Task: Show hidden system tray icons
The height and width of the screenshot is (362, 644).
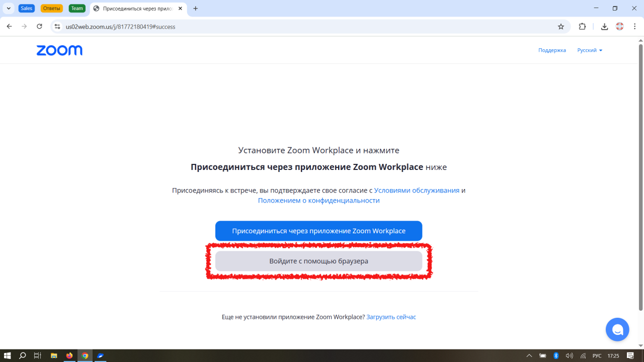Action: click(529, 355)
